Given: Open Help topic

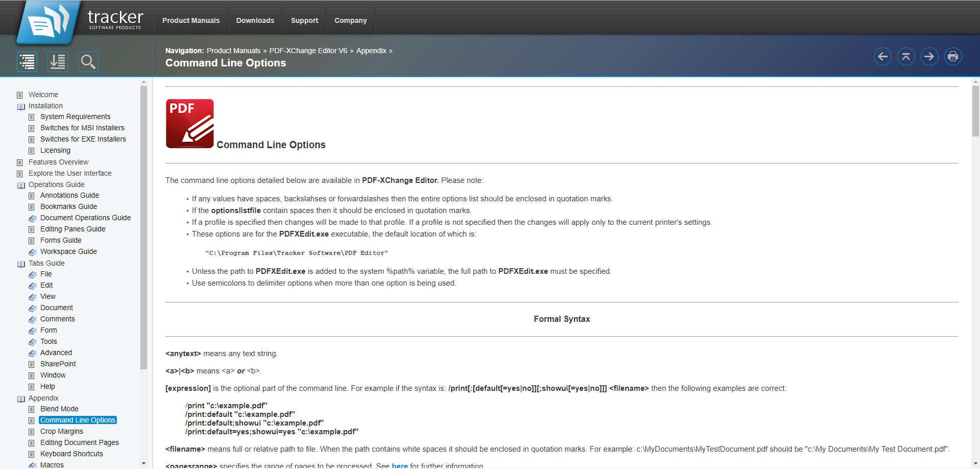Looking at the screenshot, I should pyautogui.click(x=47, y=386).
